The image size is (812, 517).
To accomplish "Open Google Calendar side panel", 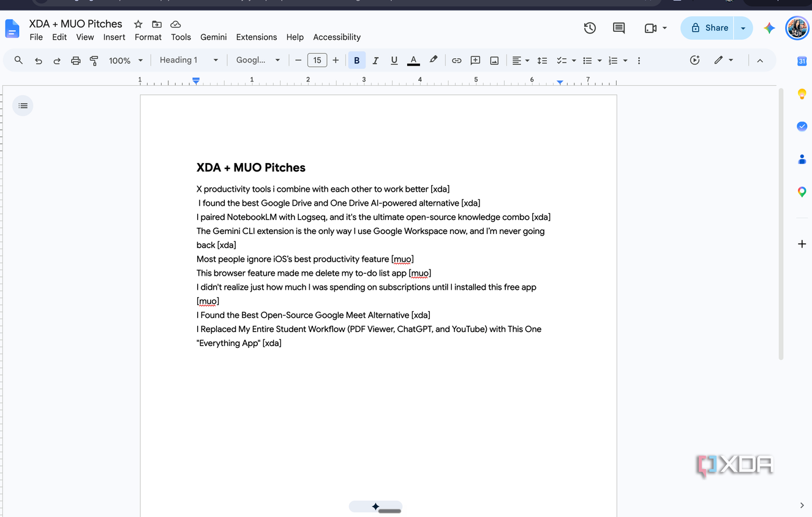I will click(x=802, y=61).
